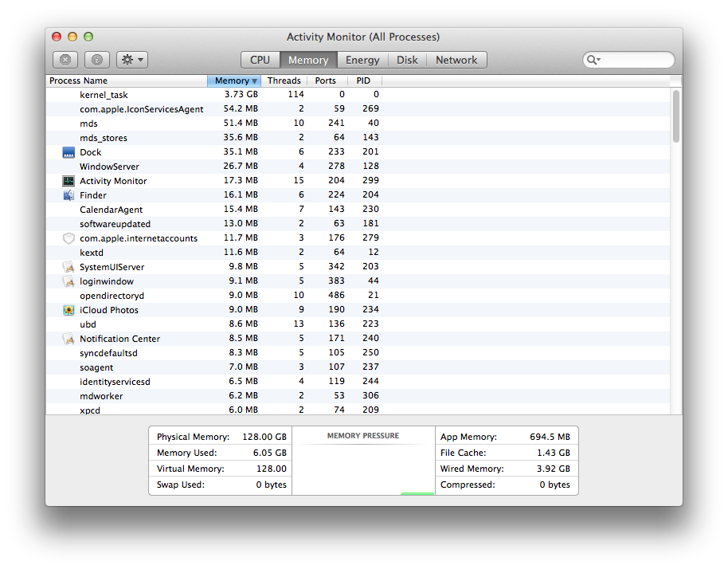Select the soagent process row

point(358,367)
